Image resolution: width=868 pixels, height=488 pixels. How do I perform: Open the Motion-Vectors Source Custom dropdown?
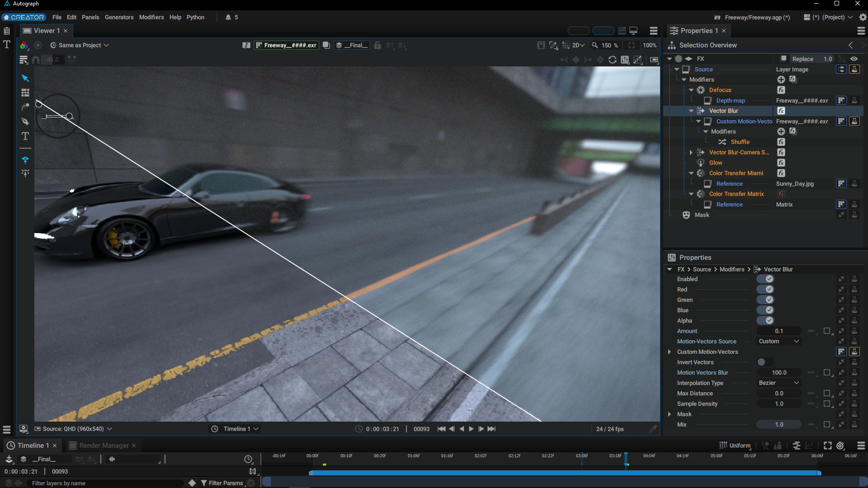778,341
